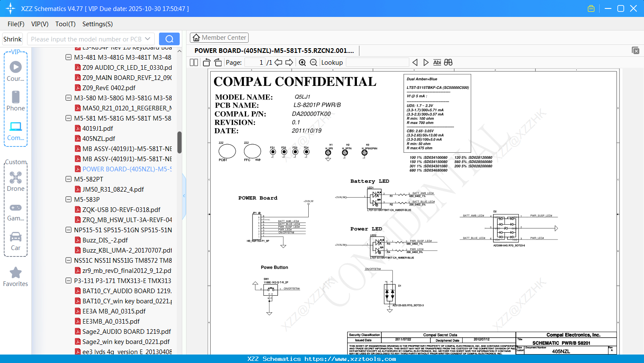Open the model number dropdown arrow
This screenshot has height=363, width=644.
pos(148,39)
